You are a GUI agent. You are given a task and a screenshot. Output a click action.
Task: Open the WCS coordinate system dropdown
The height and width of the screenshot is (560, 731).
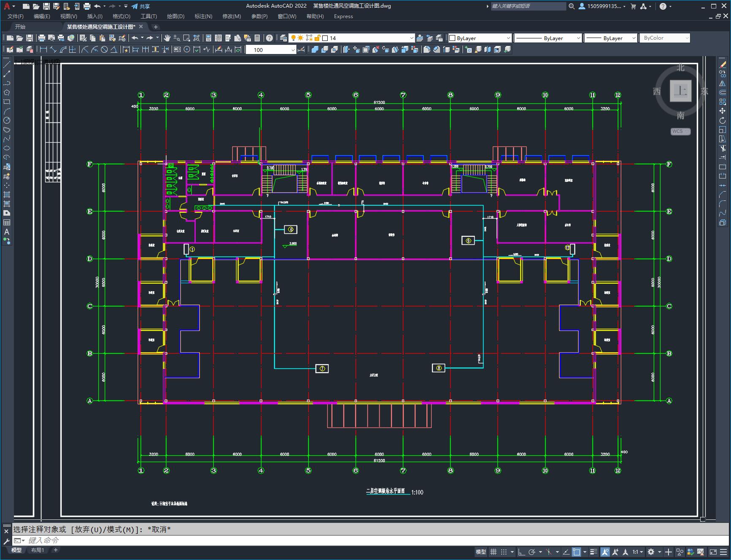pyautogui.click(x=680, y=131)
